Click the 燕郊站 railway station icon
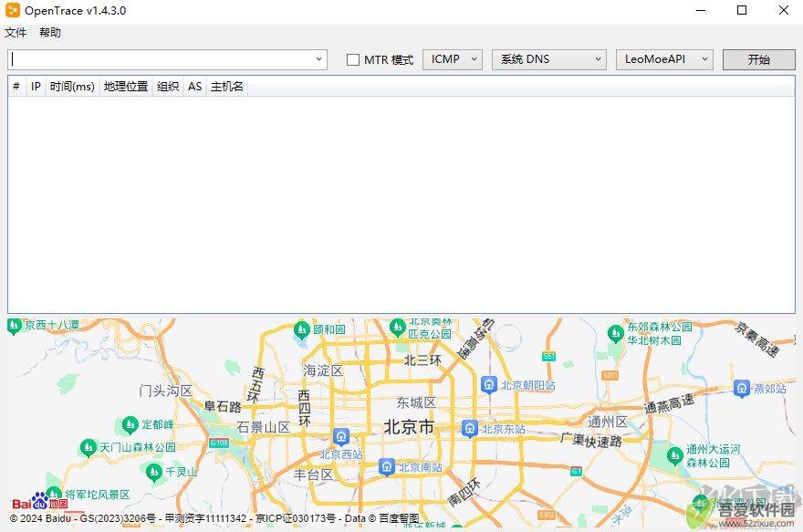Viewport: 803px width, 532px height. 742,388
